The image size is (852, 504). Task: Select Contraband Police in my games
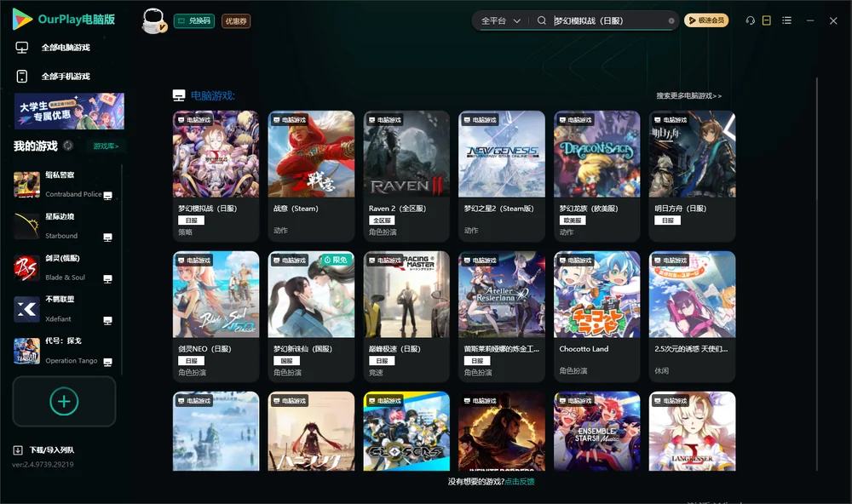coord(62,185)
